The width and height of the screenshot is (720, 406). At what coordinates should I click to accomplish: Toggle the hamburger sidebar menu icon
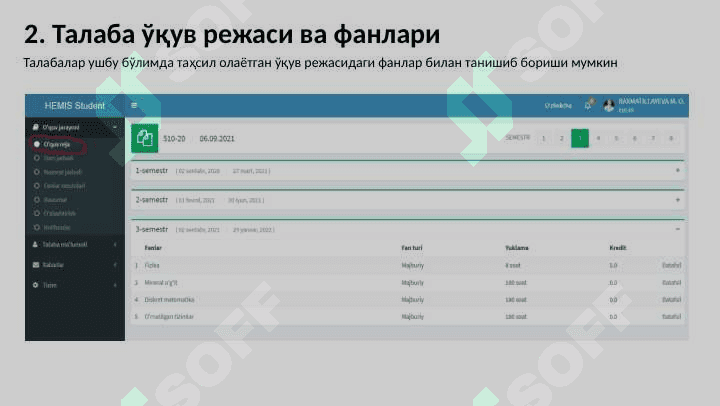[x=134, y=105]
